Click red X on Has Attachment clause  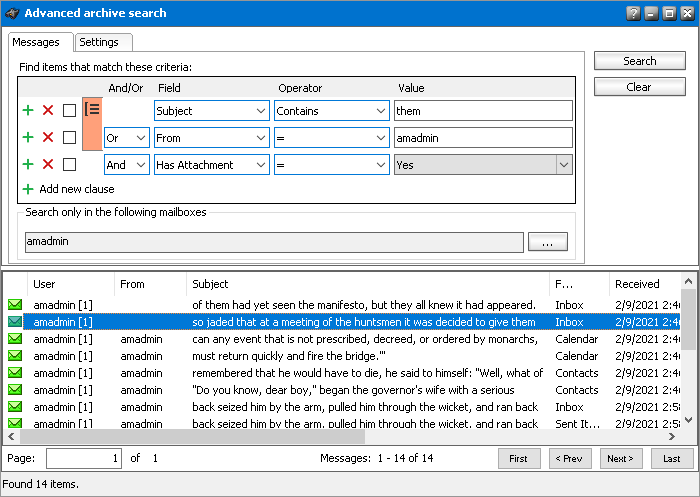[48, 164]
